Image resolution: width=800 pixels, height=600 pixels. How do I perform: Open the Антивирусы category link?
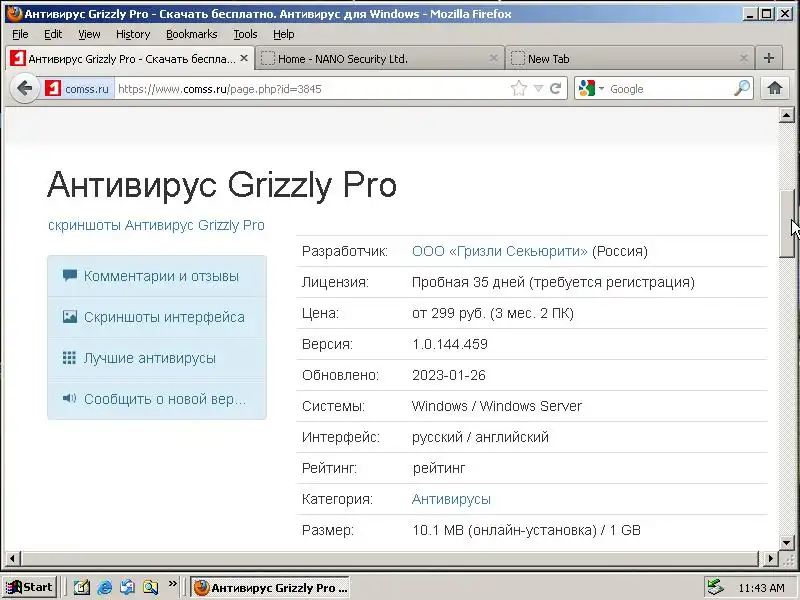[x=451, y=499]
